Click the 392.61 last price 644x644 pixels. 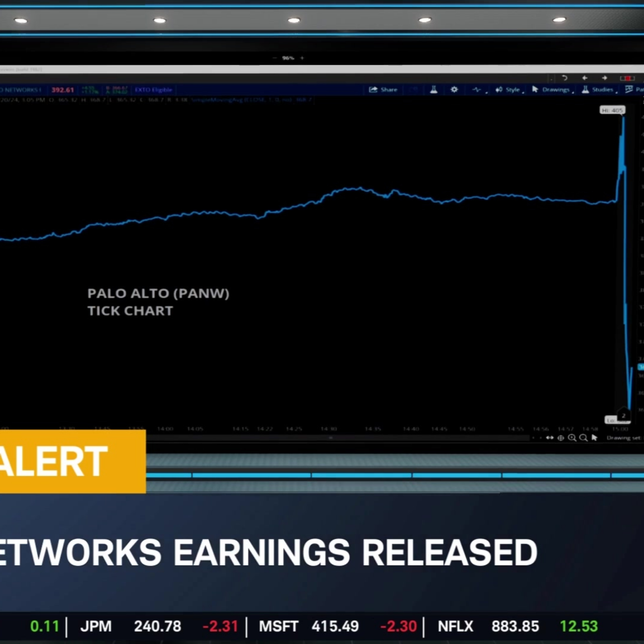63,90
